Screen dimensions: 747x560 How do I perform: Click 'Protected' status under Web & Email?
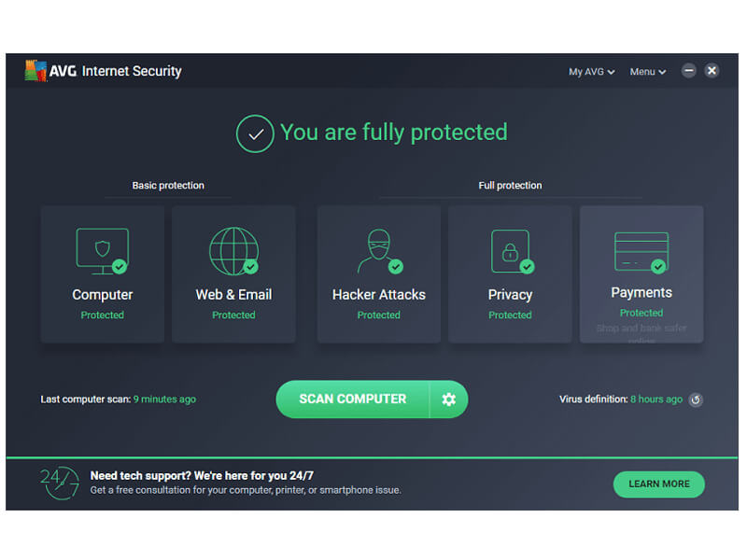[x=234, y=315]
